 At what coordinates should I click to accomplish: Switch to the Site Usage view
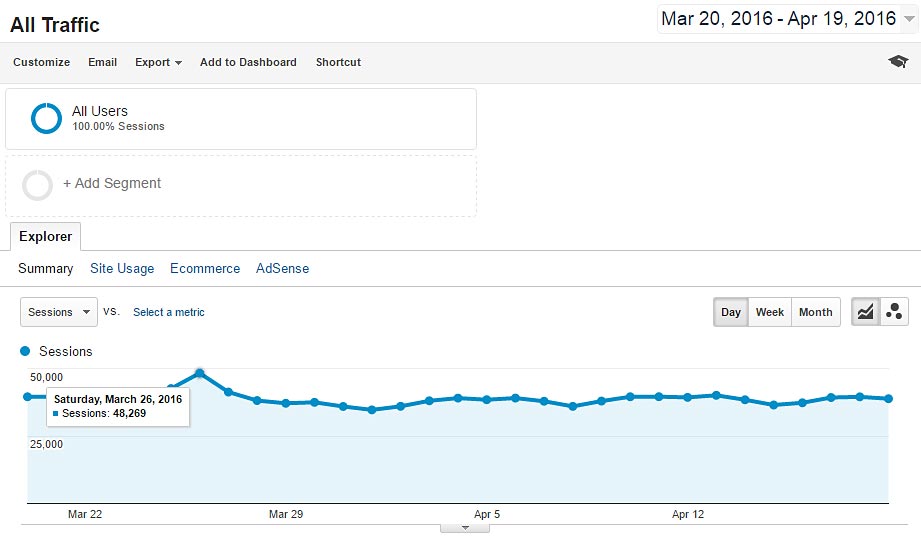(122, 269)
